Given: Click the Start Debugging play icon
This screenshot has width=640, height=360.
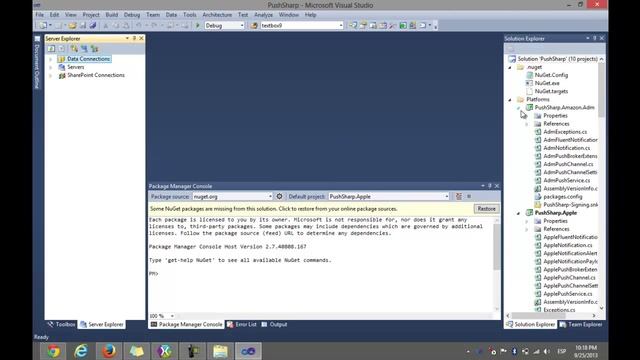Looking at the screenshot, I should tap(198, 25).
